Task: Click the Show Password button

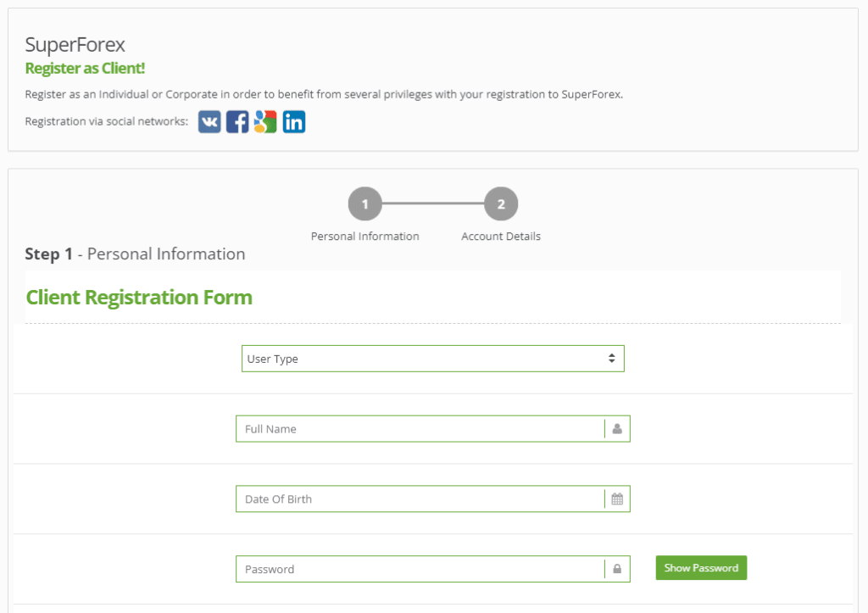Action: pos(701,567)
